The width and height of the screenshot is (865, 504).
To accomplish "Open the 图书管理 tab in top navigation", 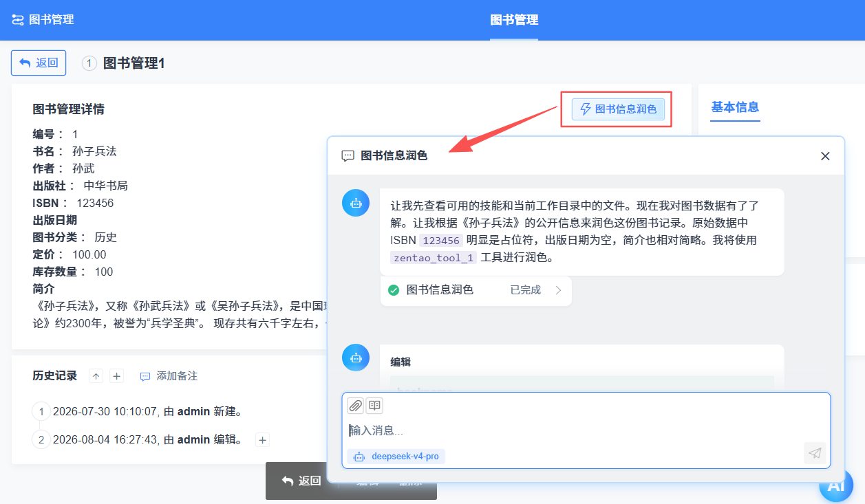I will [514, 20].
